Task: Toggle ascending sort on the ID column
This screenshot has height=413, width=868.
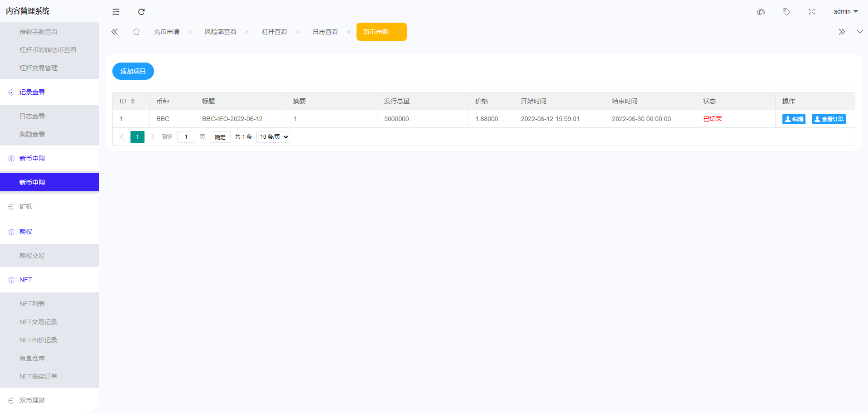Action: click(132, 99)
